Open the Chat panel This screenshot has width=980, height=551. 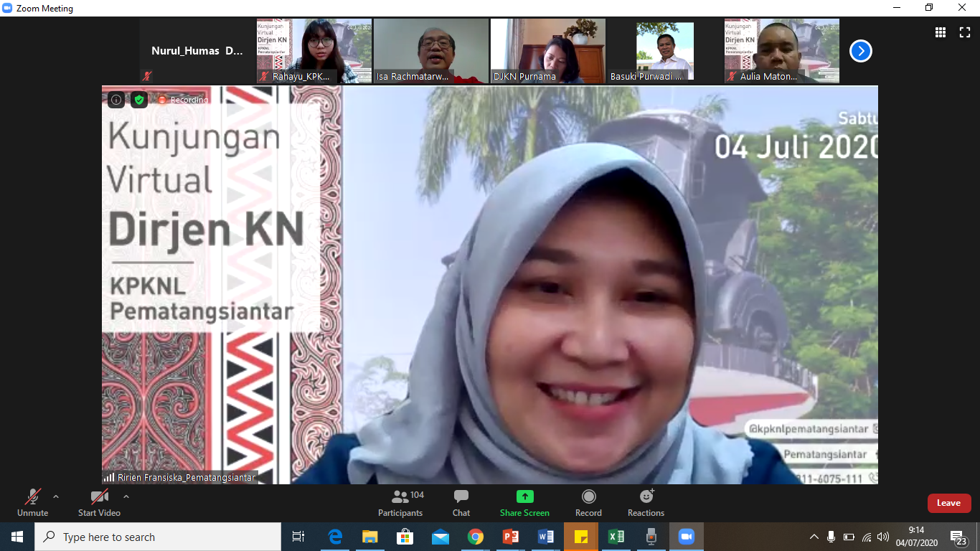click(x=461, y=502)
